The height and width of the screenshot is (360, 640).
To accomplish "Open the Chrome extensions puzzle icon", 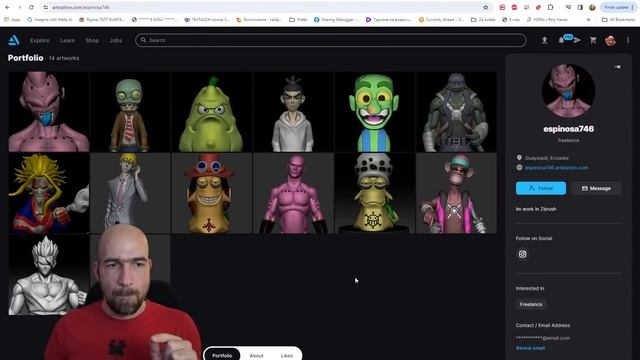I will click(550, 7).
